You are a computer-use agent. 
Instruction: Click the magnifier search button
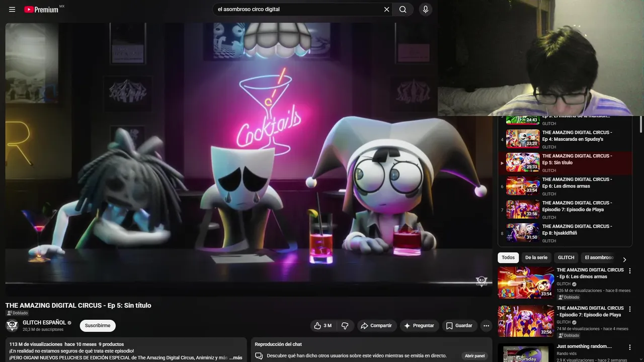click(403, 10)
